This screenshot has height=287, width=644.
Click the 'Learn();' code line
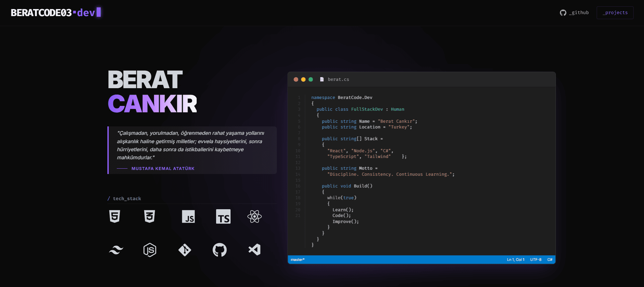(343, 210)
